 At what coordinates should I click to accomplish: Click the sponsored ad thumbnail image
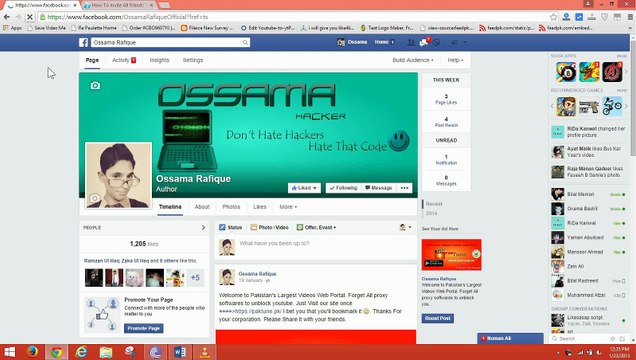[451, 255]
